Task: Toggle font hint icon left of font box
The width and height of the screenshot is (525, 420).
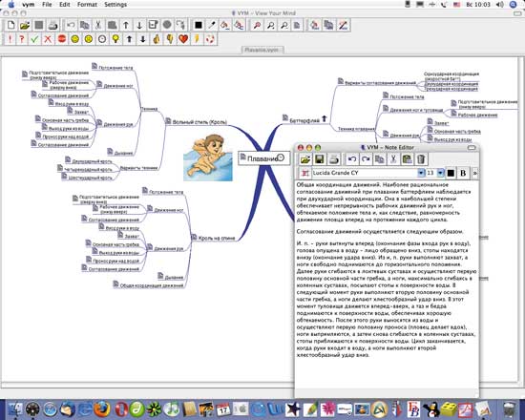Action: [x=305, y=173]
